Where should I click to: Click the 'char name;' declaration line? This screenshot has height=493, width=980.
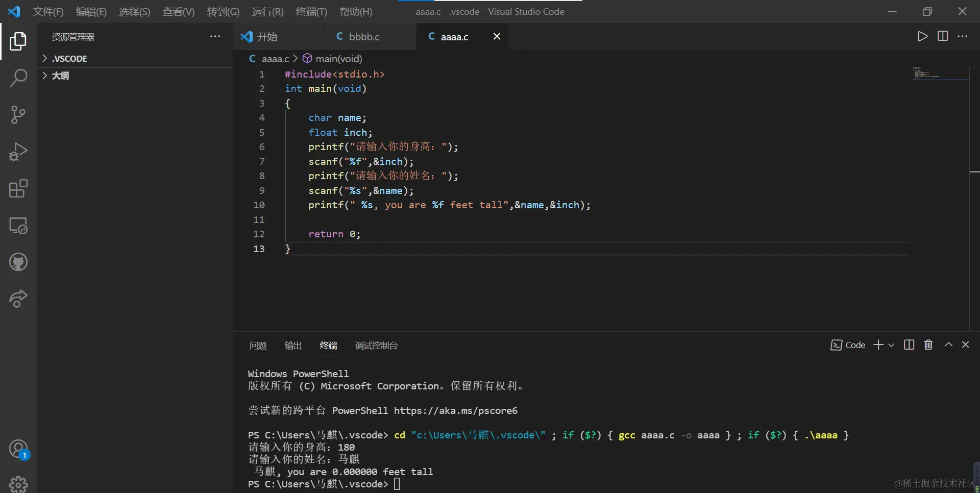tap(337, 118)
